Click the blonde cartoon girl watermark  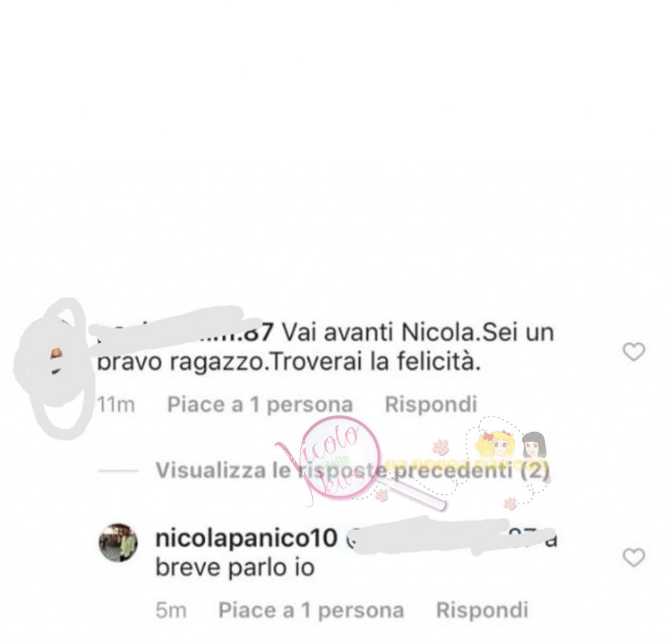496,445
